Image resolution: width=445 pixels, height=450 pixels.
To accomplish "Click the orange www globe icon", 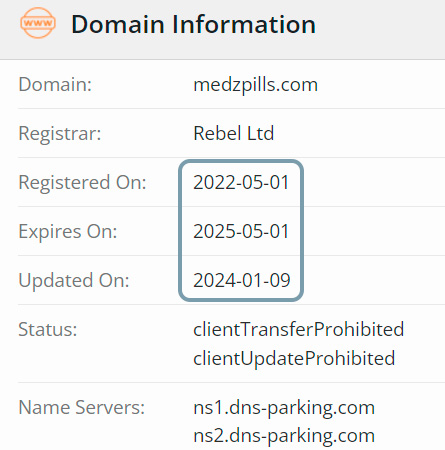I will [38, 23].
